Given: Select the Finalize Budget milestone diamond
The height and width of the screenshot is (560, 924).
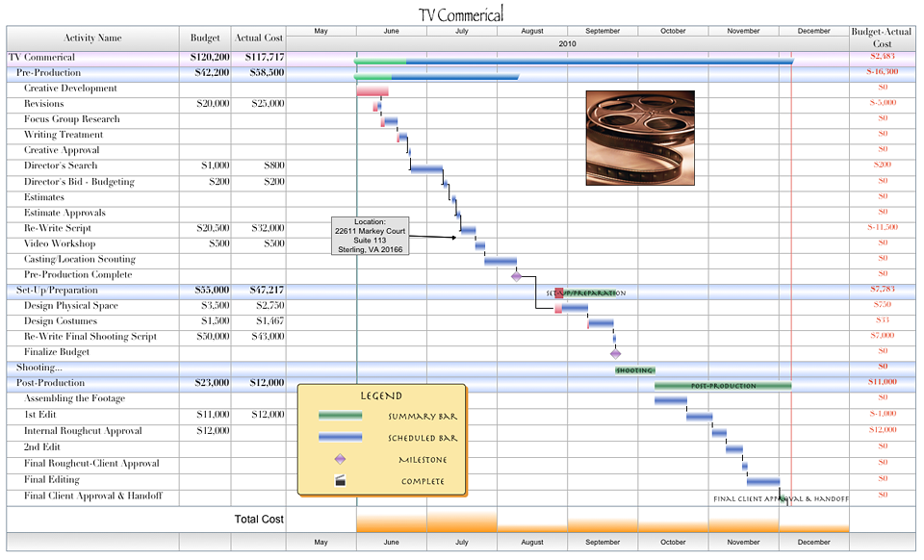Looking at the screenshot, I should click(616, 353).
